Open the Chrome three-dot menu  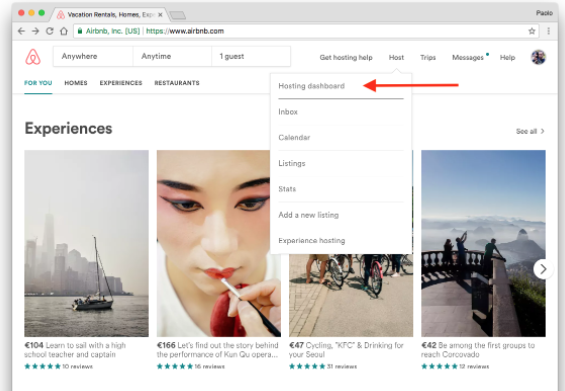point(548,31)
